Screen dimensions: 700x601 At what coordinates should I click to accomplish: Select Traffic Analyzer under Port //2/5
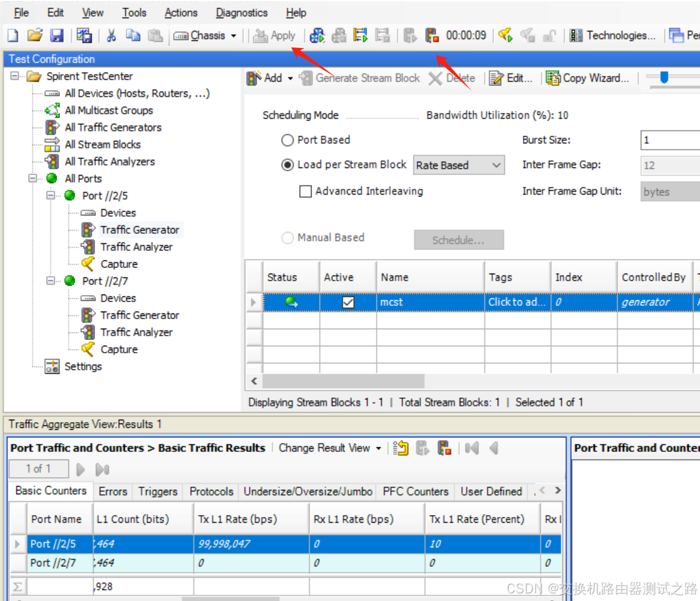coord(136,246)
